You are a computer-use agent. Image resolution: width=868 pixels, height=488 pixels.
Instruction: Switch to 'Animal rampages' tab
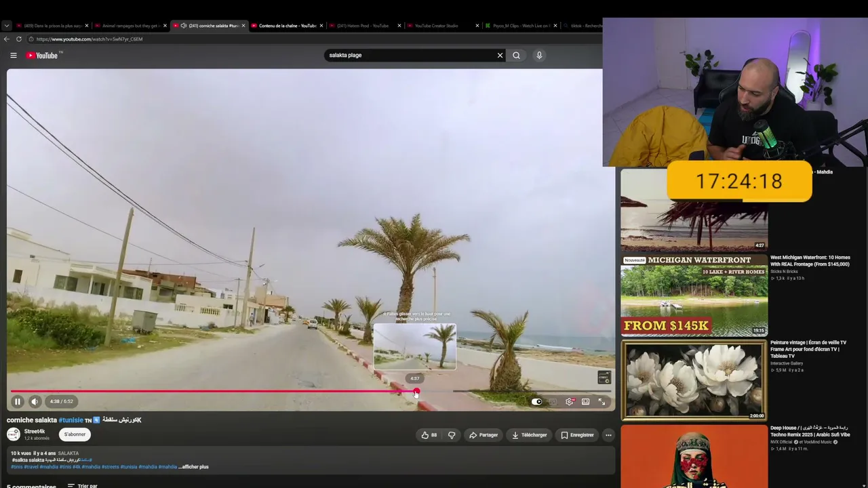pyautogui.click(x=130, y=26)
